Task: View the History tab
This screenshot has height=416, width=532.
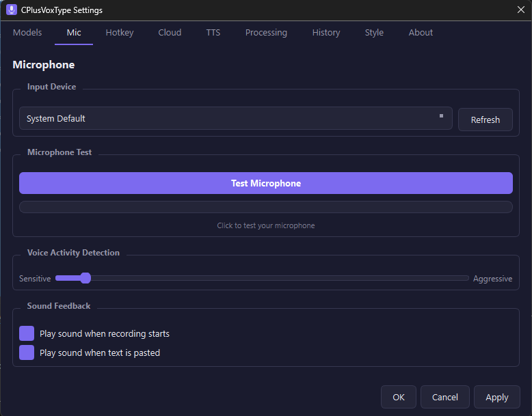Action: (x=326, y=33)
